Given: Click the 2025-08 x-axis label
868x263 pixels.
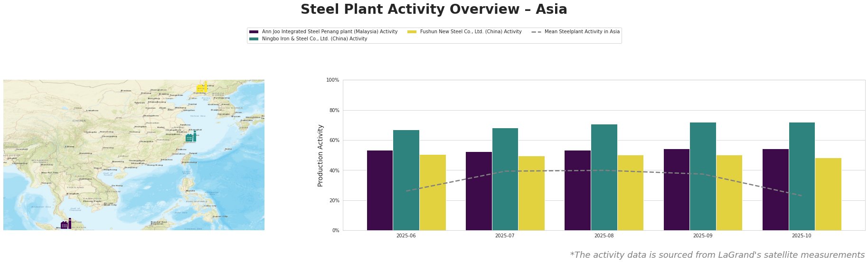Looking at the screenshot, I should pos(604,235).
